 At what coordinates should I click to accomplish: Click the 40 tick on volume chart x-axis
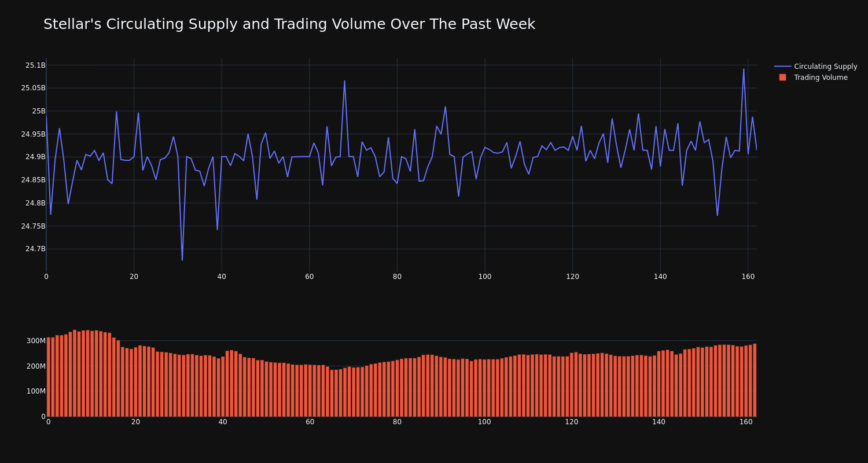(x=223, y=422)
